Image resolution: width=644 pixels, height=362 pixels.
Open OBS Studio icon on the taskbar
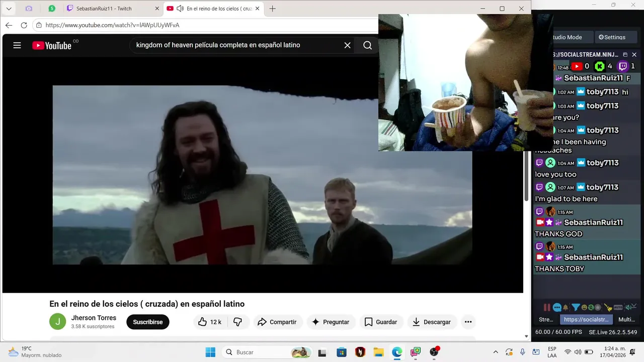pos(434,352)
